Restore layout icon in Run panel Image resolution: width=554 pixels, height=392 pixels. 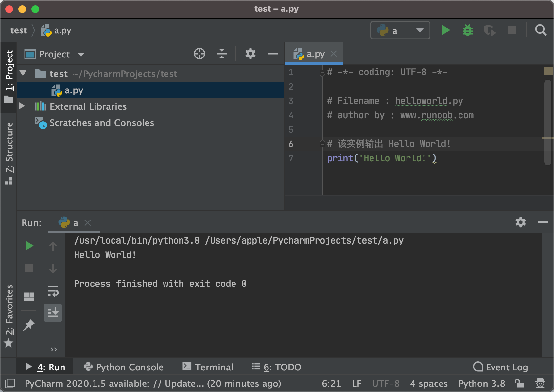(x=29, y=296)
